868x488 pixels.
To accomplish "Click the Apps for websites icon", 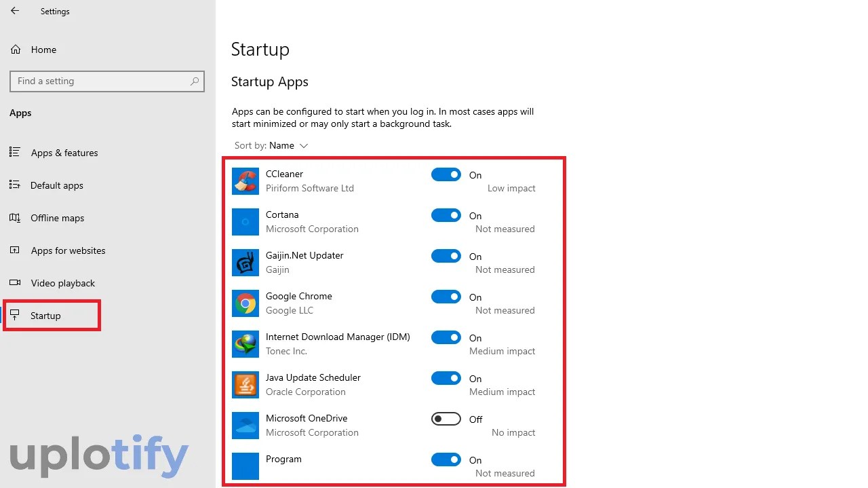I will point(15,250).
